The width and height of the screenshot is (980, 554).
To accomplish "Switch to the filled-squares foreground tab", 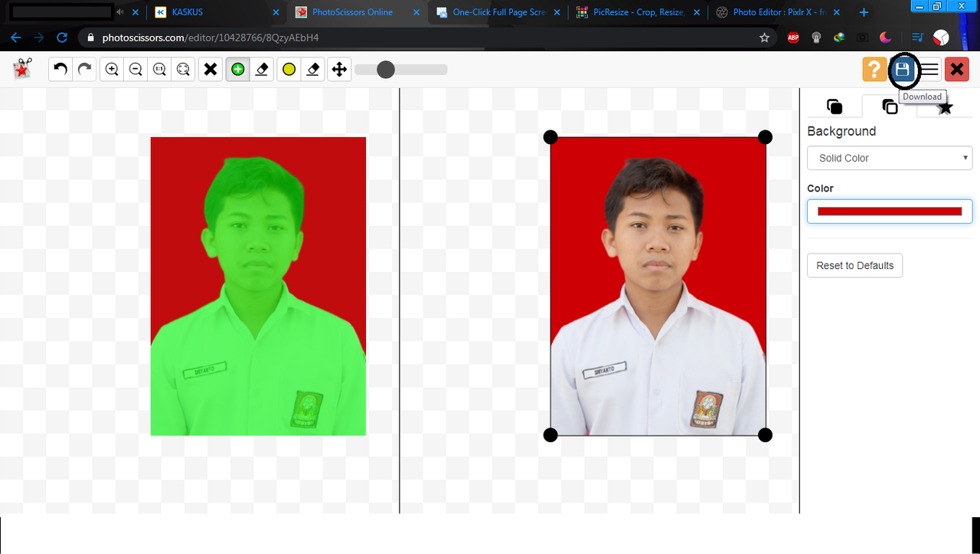I will point(835,107).
